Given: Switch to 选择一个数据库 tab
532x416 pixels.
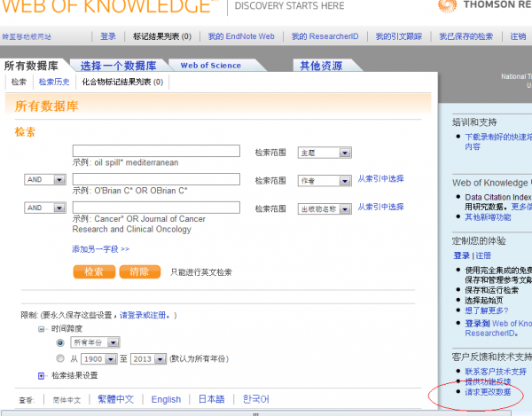Looking at the screenshot, I should pyautogui.click(x=118, y=66).
